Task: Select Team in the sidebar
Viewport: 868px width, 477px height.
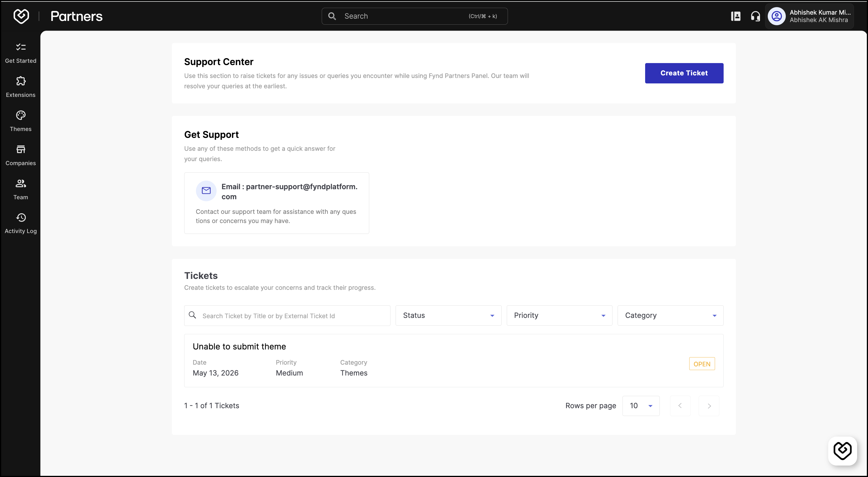Action: [x=21, y=189]
